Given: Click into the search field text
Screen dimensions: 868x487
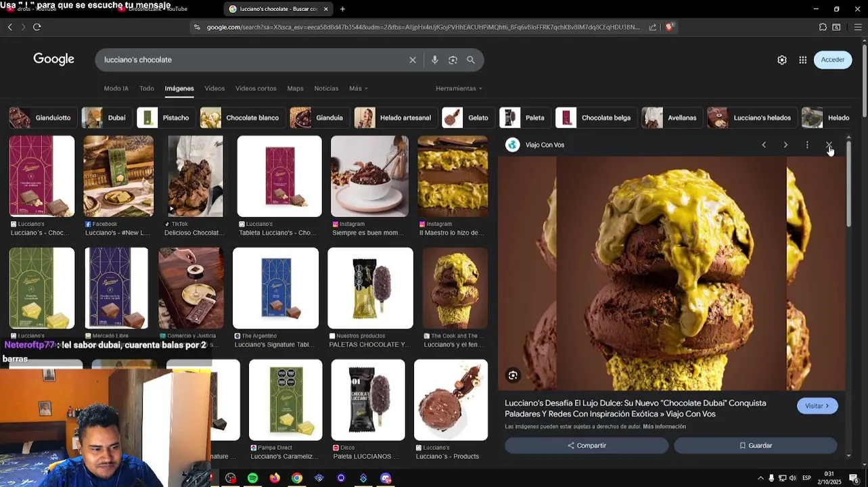Looking at the screenshot, I should [138, 60].
